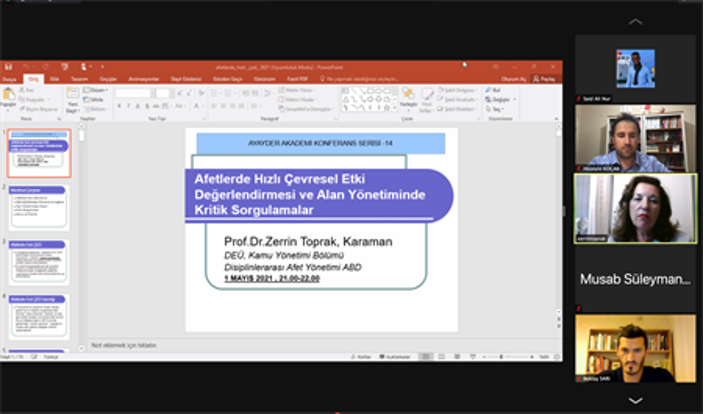Toggle underline A formatting button

point(137,106)
